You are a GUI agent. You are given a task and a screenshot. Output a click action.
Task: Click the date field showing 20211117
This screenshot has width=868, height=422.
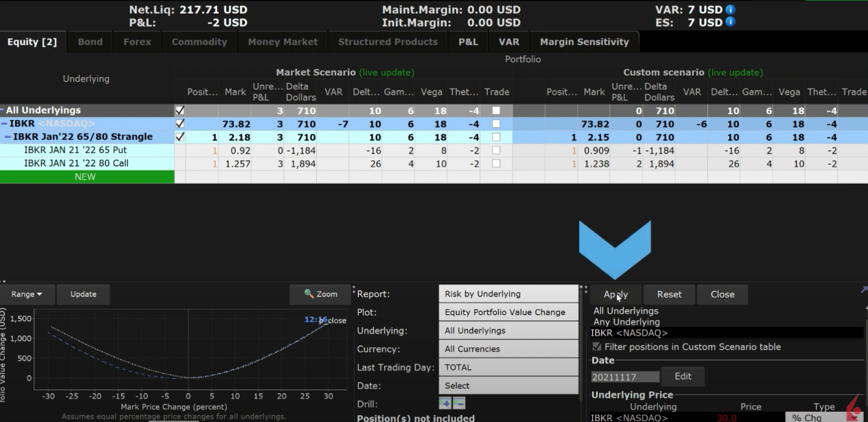tap(625, 377)
